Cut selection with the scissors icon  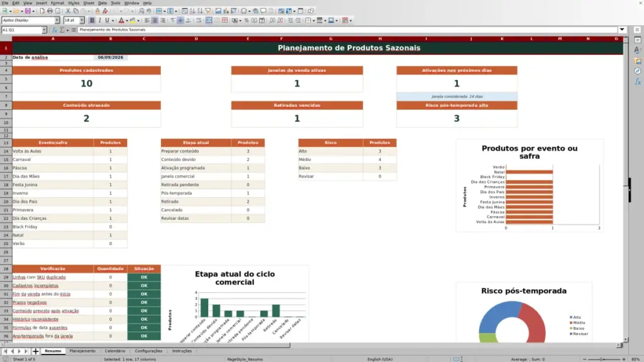pos(68,11)
